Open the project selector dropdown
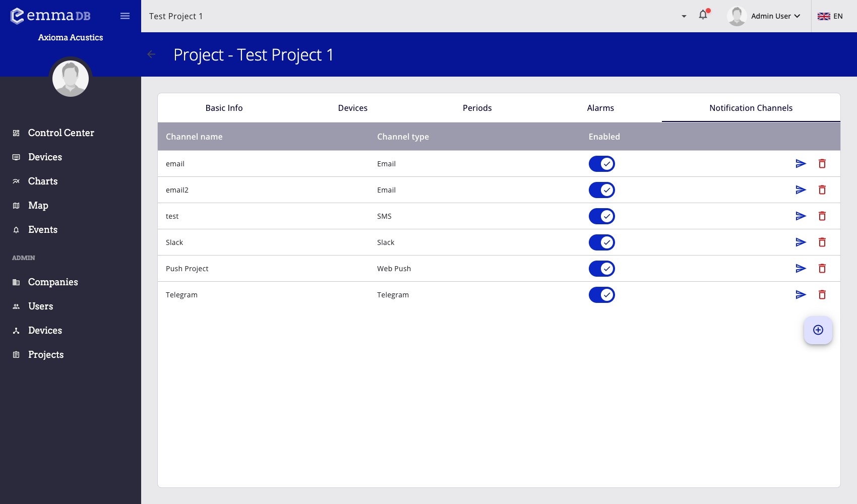The height and width of the screenshot is (504, 857). click(x=684, y=16)
